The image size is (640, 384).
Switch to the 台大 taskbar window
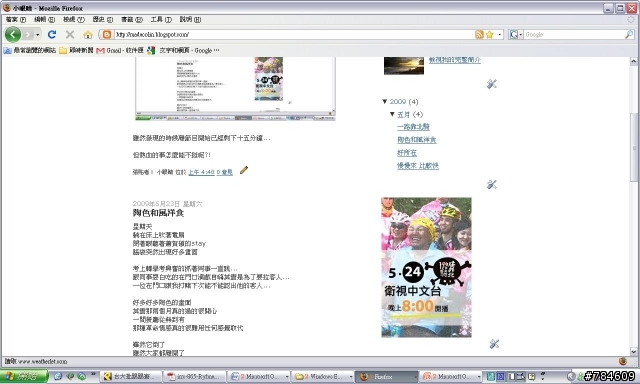point(131,377)
